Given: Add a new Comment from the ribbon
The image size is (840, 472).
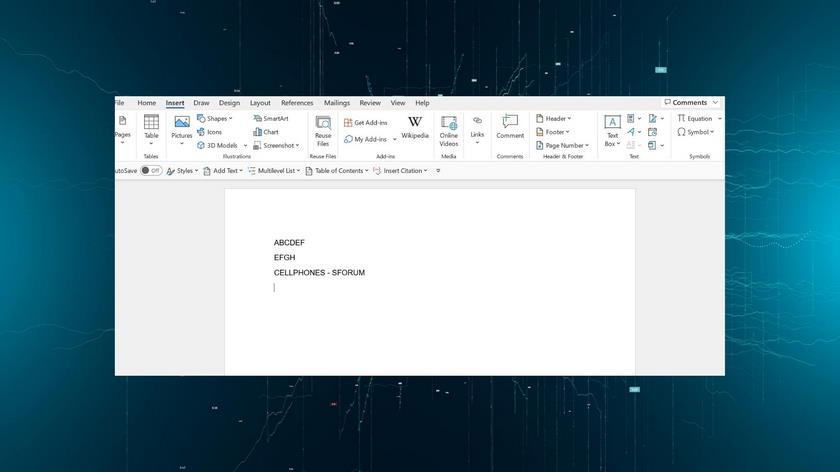Looking at the screenshot, I should pyautogui.click(x=510, y=127).
